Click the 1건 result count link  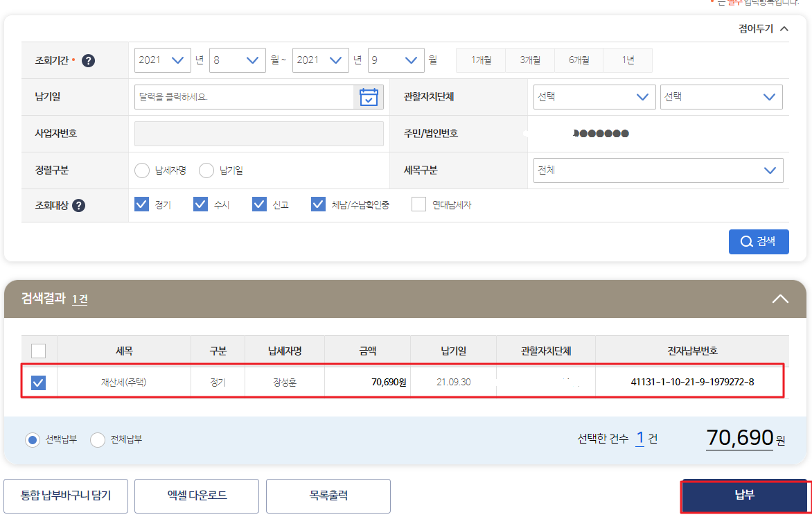coord(80,299)
